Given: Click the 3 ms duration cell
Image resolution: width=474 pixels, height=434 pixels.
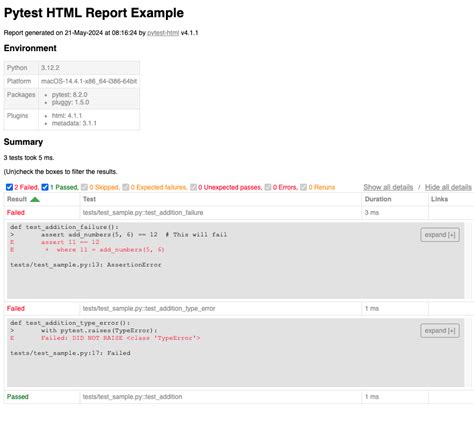Looking at the screenshot, I should [395, 213].
